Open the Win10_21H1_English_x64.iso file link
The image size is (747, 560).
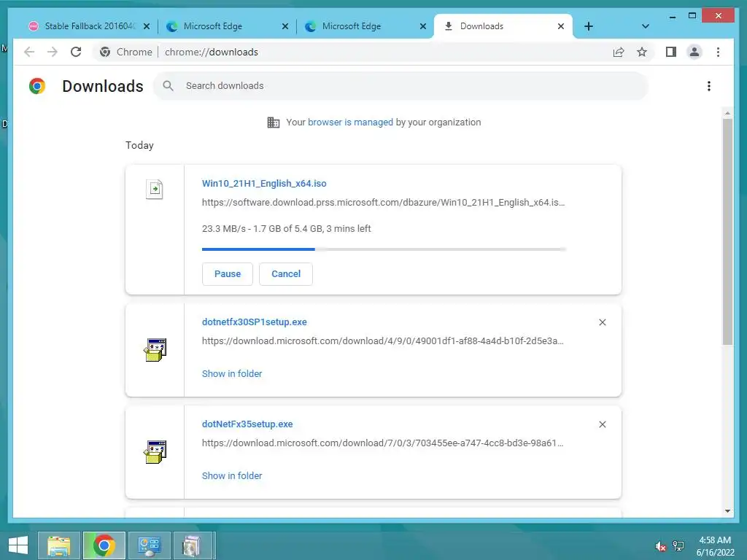point(264,183)
